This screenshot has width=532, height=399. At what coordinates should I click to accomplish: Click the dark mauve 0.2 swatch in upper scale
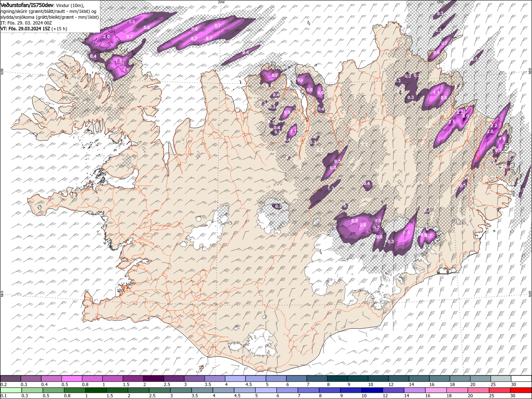click(10, 379)
